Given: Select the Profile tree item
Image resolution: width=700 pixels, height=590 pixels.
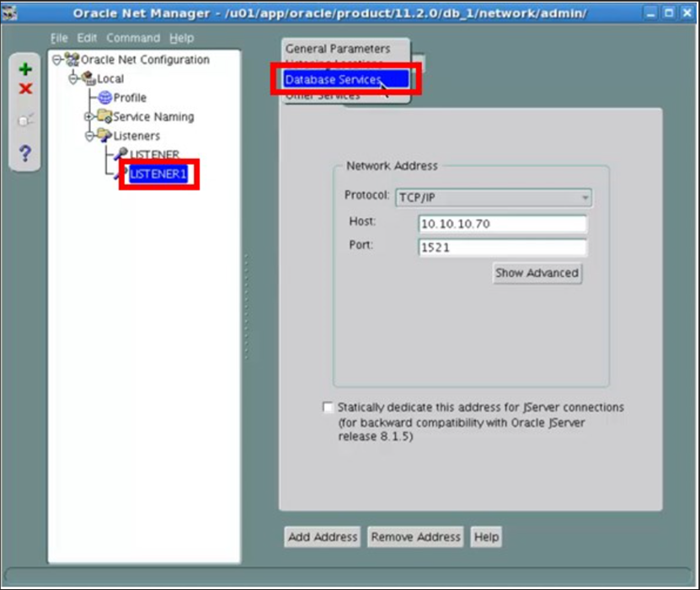Looking at the screenshot, I should point(130,98).
